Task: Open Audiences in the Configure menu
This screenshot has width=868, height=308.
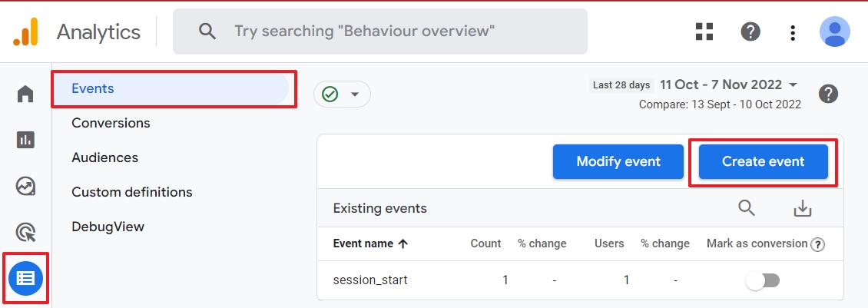Action: [x=104, y=157]
